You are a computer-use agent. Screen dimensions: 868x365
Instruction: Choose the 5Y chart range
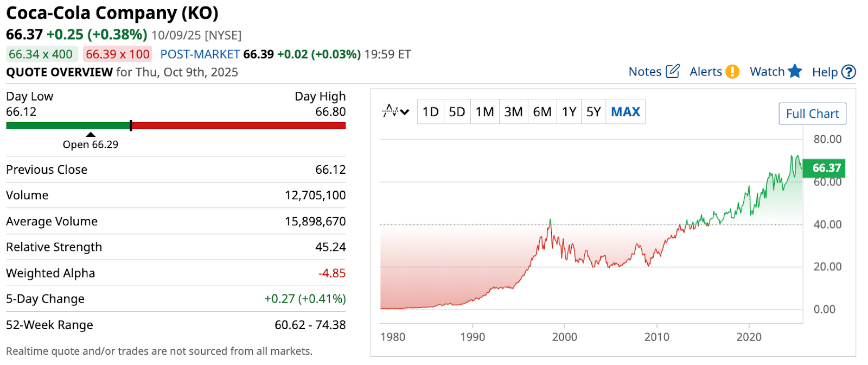(593, 112)
